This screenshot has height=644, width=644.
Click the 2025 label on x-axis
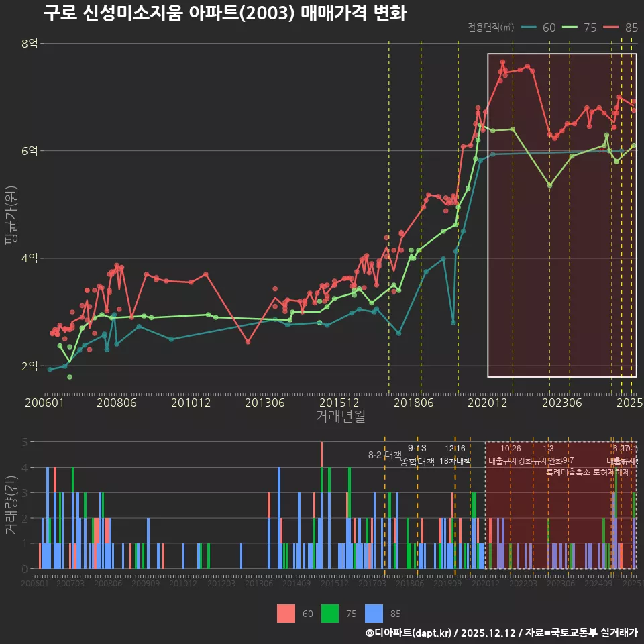629,402
